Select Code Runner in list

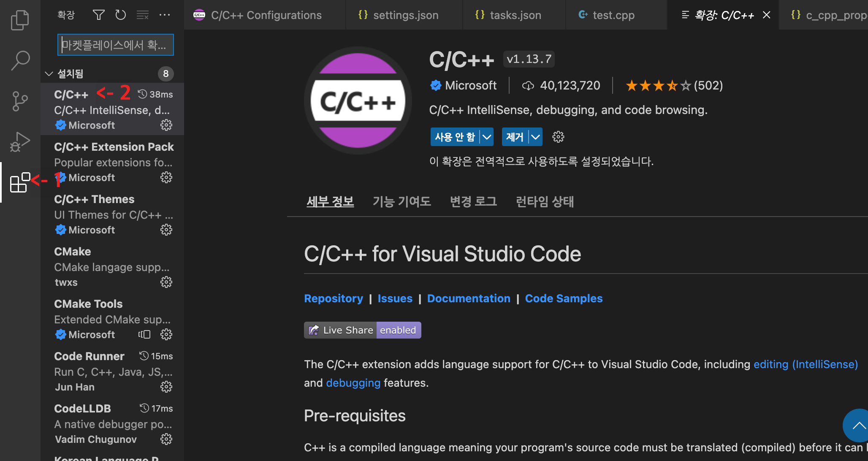112,371
